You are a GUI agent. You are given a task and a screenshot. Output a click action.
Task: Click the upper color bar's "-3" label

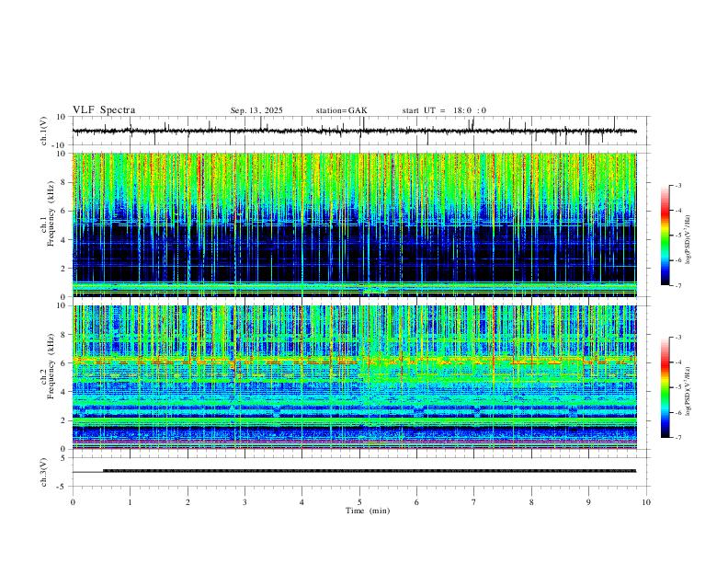coord(677,185)
